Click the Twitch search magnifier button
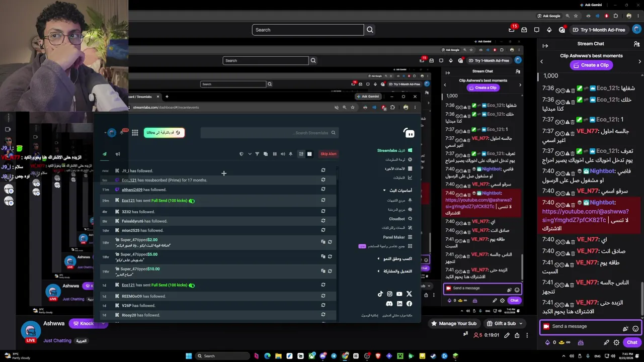The height and width of the screenshot is (362, 644). (370, 30)
